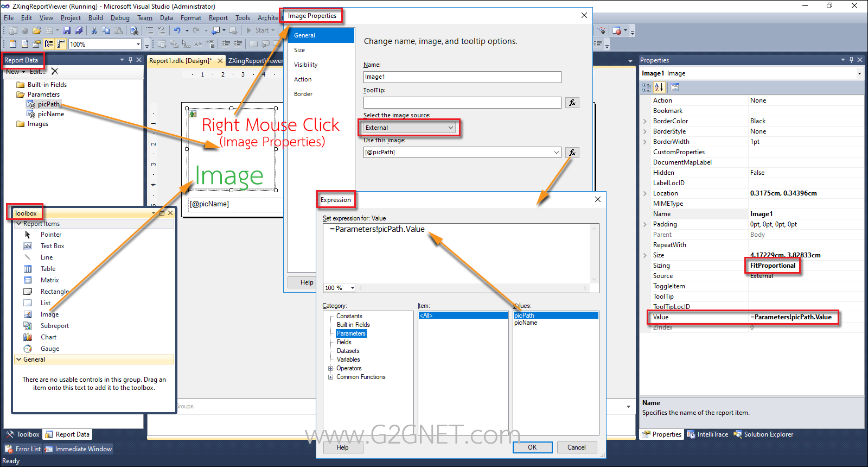Open the Project menu
This screenshot has height=467, width=868.
tap(71, 18)
